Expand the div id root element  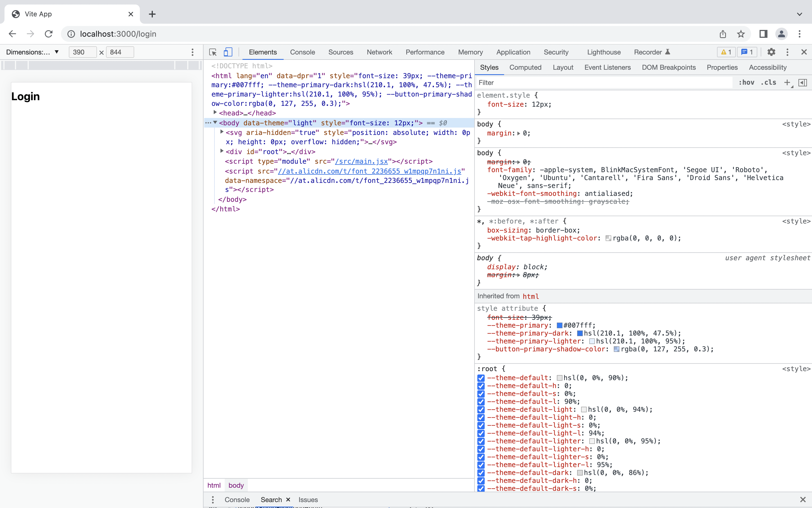coord(222,151)
